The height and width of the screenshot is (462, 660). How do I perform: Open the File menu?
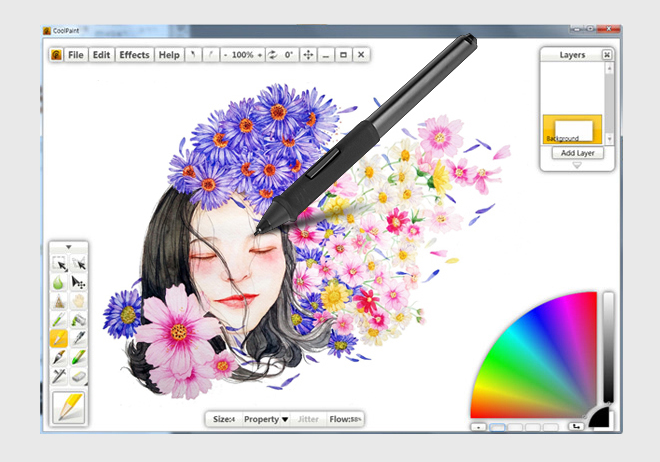point(76,55)
